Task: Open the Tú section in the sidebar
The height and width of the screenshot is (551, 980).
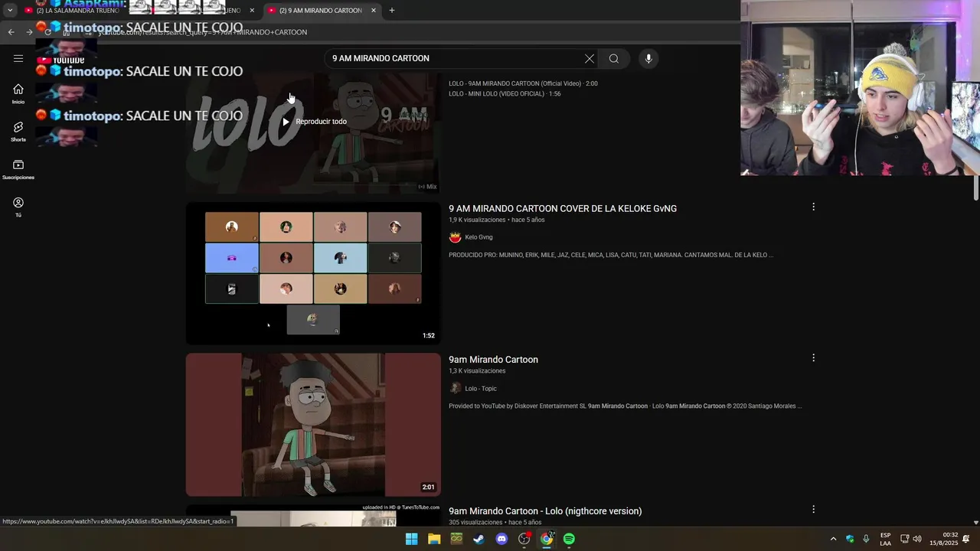Action: 18,207
